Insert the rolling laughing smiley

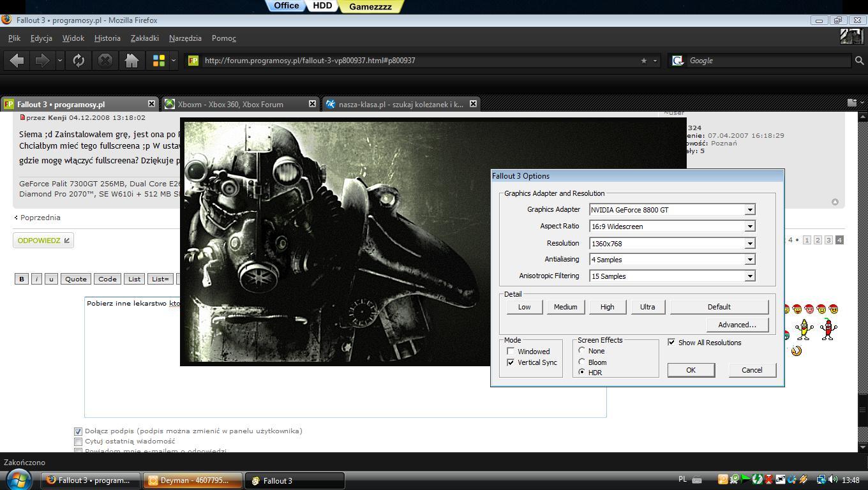click(x=796, y=350)
